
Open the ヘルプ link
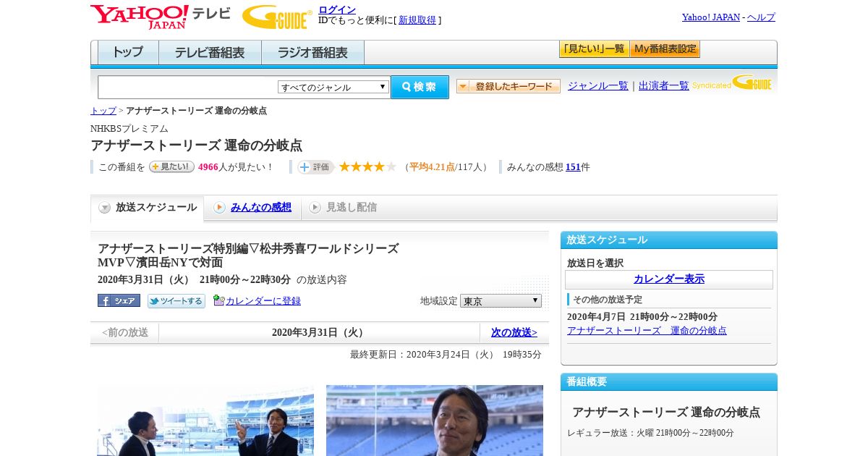pos(761,17)
